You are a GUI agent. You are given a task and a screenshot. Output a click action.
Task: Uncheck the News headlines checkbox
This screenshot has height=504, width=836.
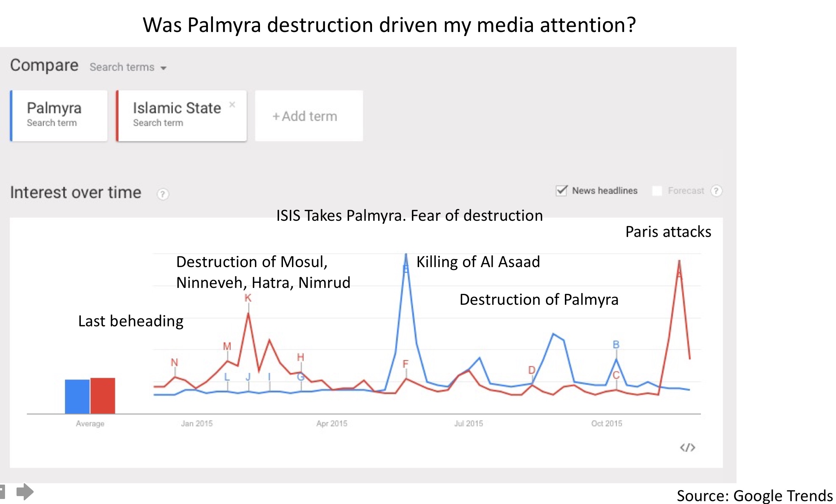tap(561, 191)
